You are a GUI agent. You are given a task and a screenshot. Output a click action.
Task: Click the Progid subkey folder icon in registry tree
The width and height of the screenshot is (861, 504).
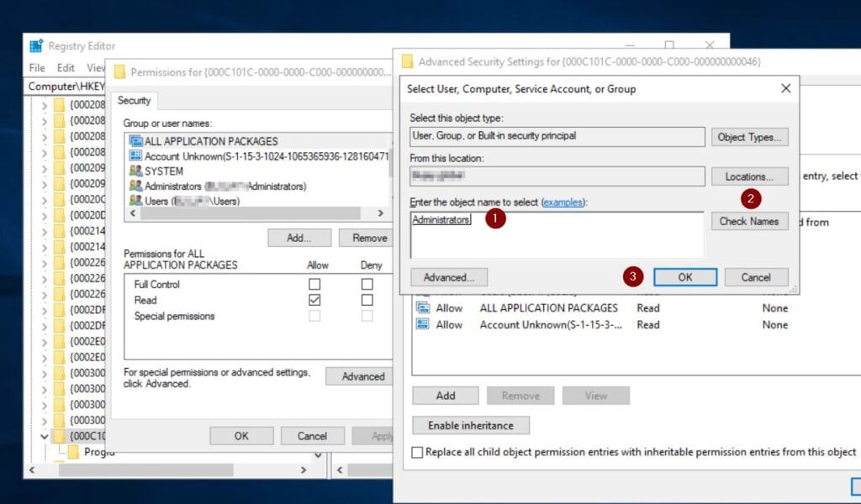(73, 452)
